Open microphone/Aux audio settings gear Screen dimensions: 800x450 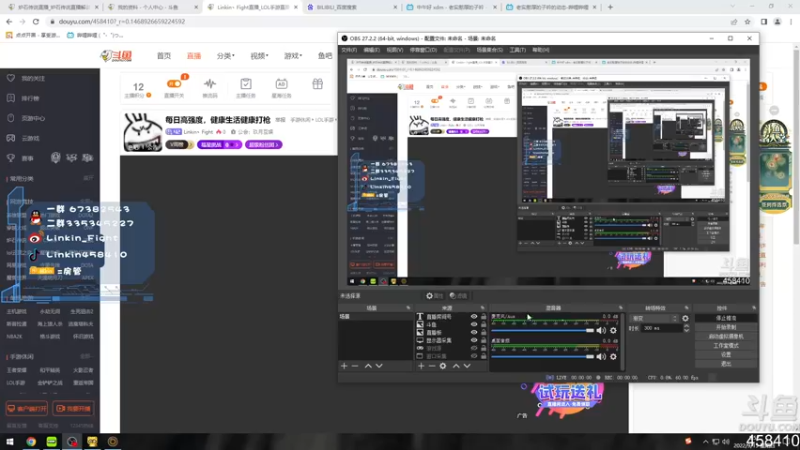point(613,331)
